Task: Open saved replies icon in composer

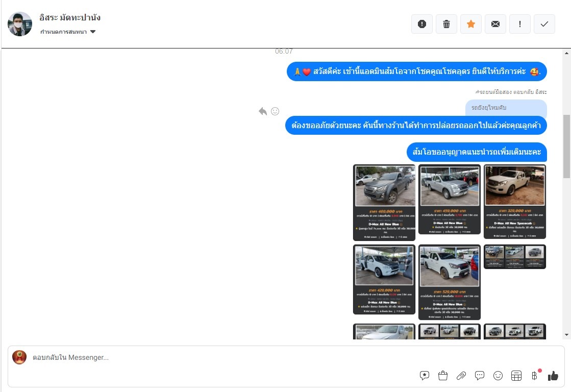Action: click(424, 376)
